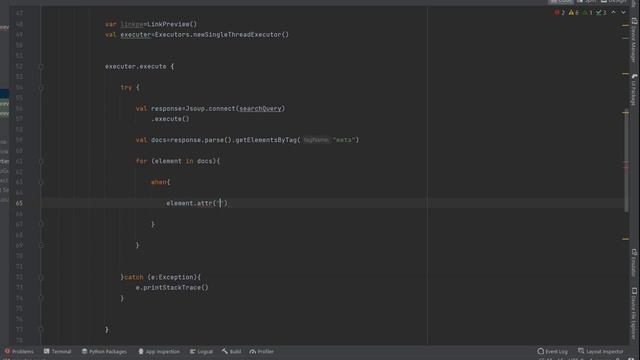Click 'Jsoup.connect' call
Screen dimensions: 640x360
[x=210, y=109]
